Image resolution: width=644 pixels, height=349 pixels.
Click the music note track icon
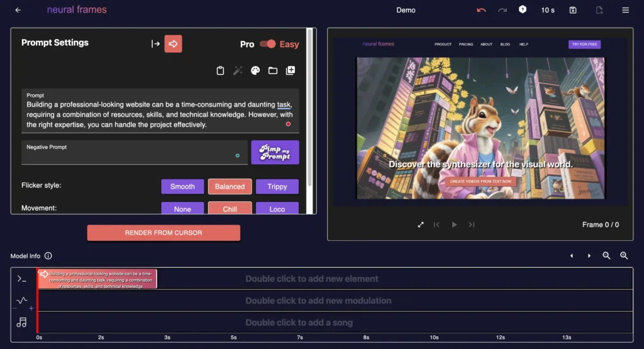[x=21, y=323]
